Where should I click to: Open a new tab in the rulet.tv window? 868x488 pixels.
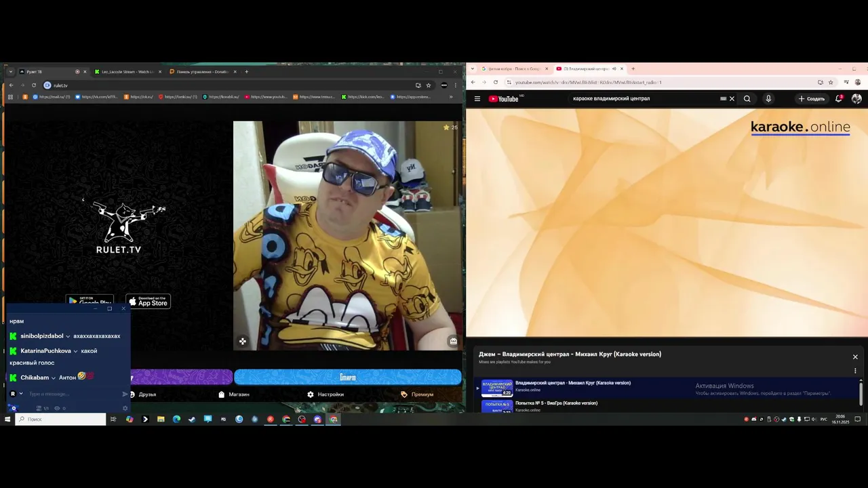246,72
